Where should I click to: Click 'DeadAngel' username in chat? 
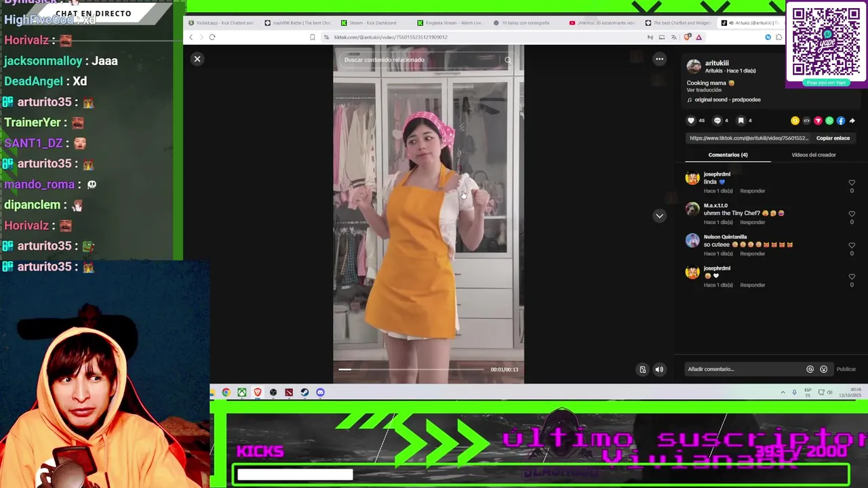pyautogui.click(x=33, y=81)
